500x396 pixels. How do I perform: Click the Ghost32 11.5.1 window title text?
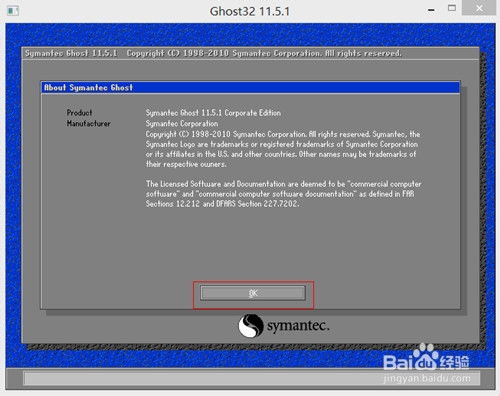pyautogui.click(x=250, y=11)
